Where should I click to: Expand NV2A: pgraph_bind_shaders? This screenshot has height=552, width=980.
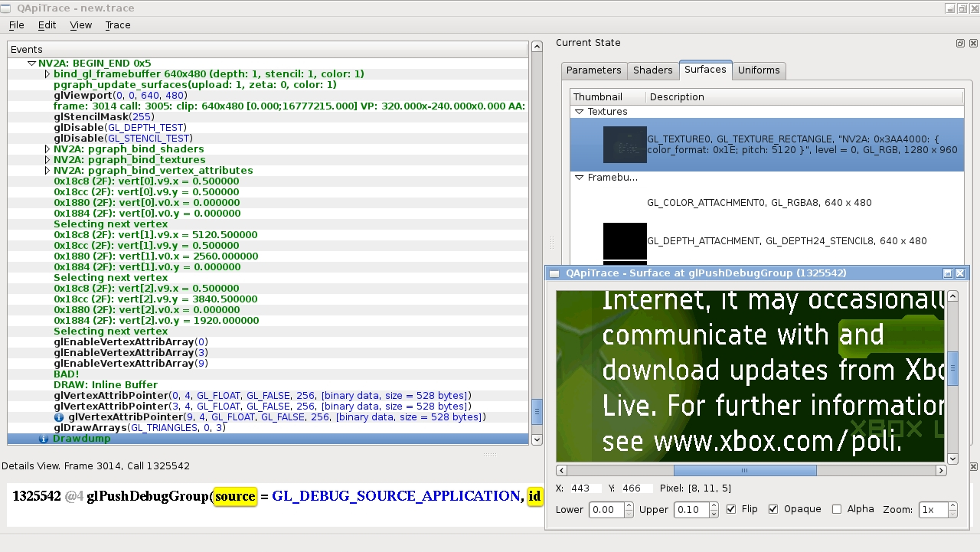(47, 149)
